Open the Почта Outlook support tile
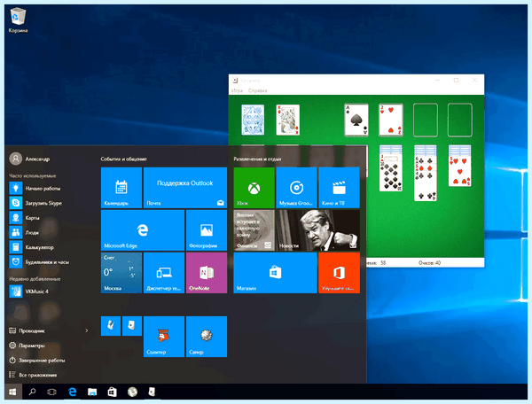This screenshot has height=404, width=532. (185, 188)
